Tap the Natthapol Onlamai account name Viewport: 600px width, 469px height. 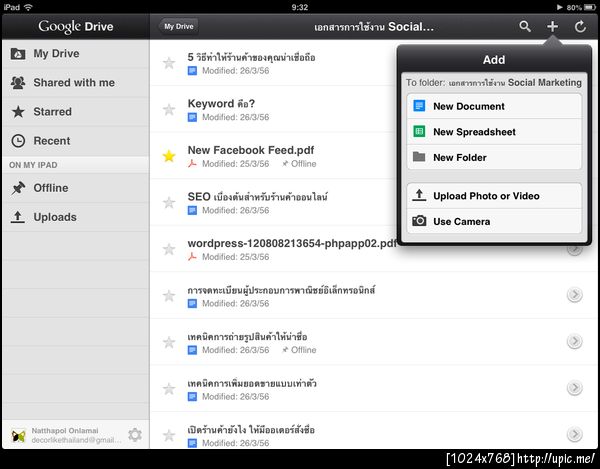tap(65, 431)
